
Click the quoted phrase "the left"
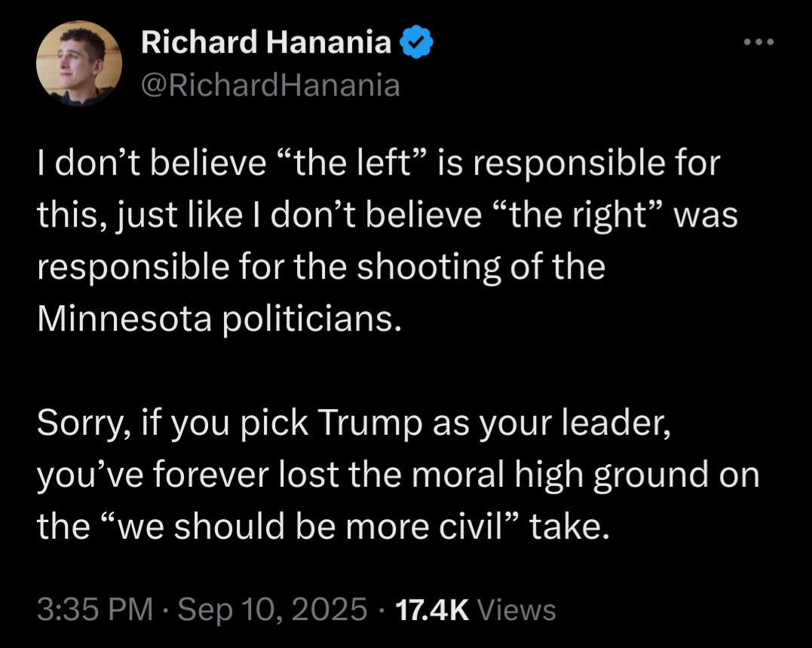click(x=354, y=163)
